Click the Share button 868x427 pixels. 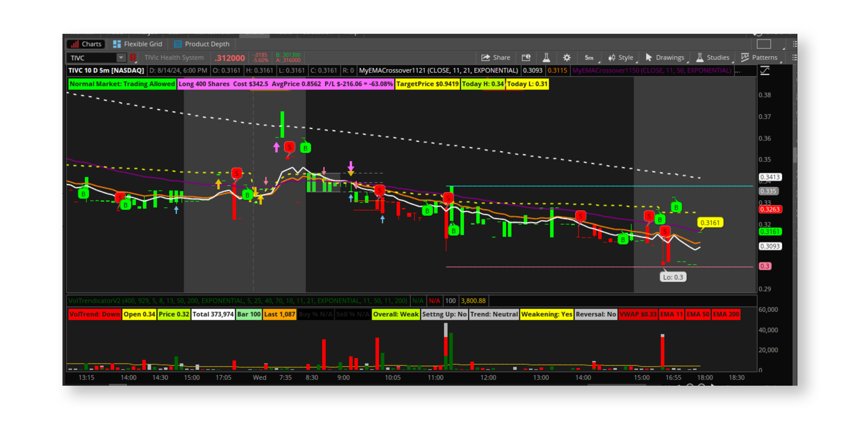(x=495, y=58)
